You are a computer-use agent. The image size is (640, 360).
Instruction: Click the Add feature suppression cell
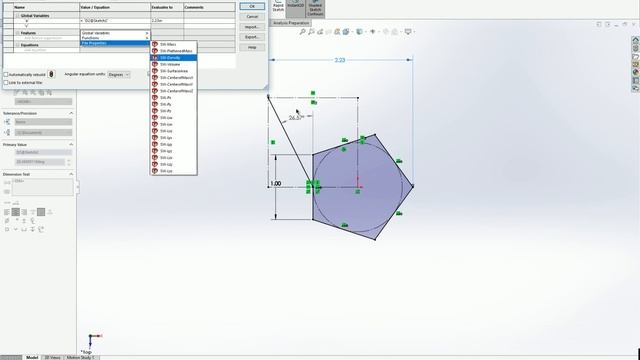coord(47,38)
